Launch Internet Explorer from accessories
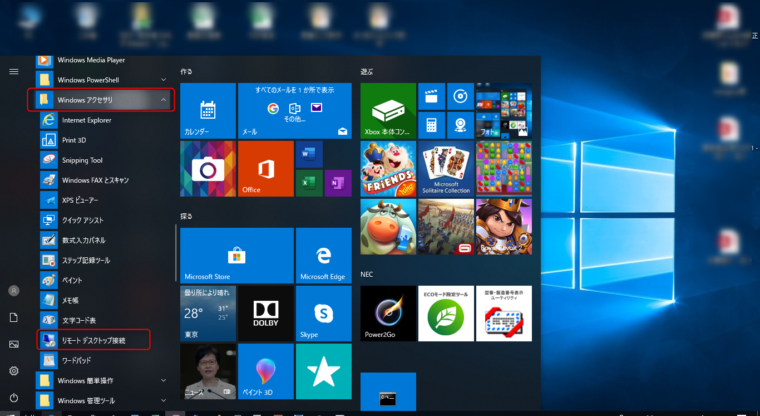 (x=104, y=120)
